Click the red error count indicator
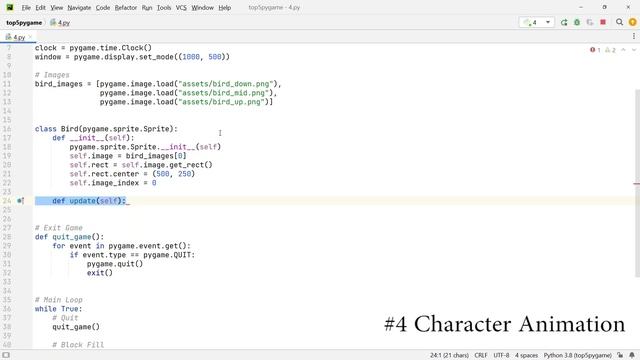Viewport: 640px width, 360px height. (x=595, y=50)
